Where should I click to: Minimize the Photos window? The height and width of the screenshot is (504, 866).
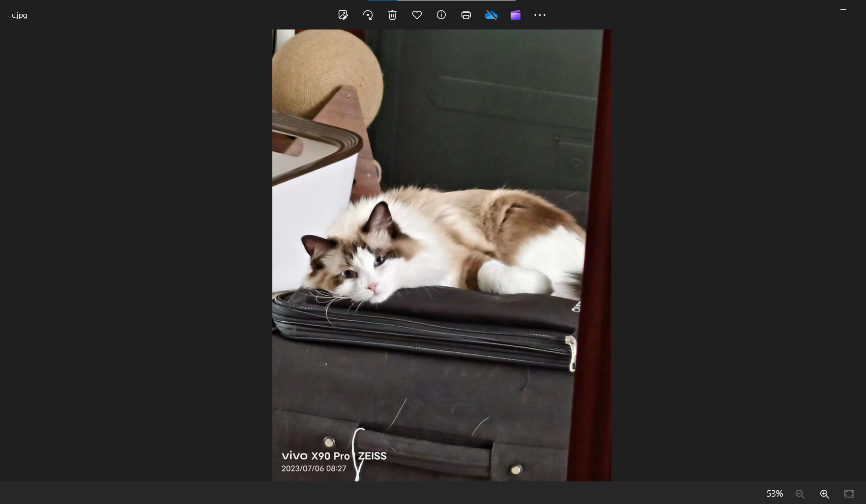[843, 9]
